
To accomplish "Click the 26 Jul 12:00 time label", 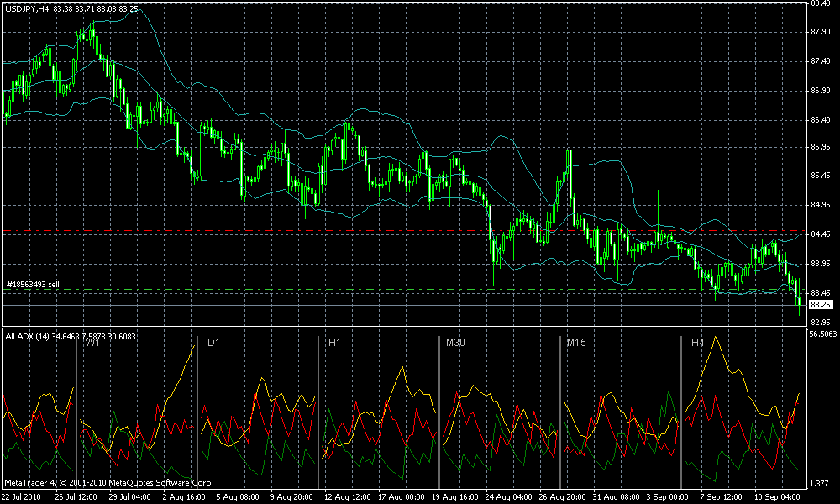I will 76,497.
